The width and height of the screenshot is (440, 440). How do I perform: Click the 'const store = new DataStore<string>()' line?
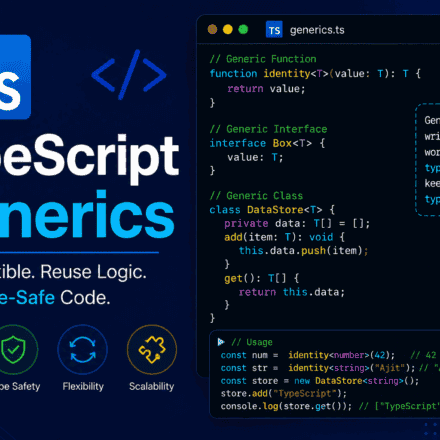(x=319, y=381)
